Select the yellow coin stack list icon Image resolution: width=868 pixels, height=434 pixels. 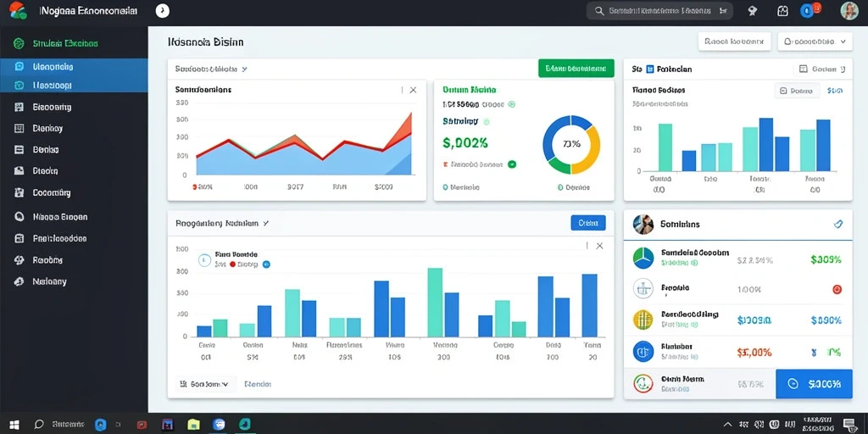[643, 320]
